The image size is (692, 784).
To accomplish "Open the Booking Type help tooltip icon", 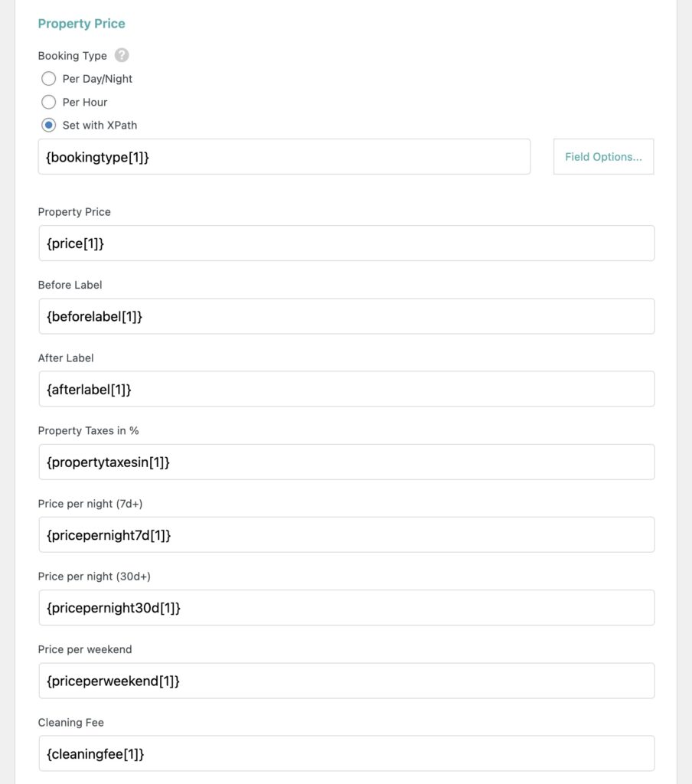I will [x=121, y=55].
